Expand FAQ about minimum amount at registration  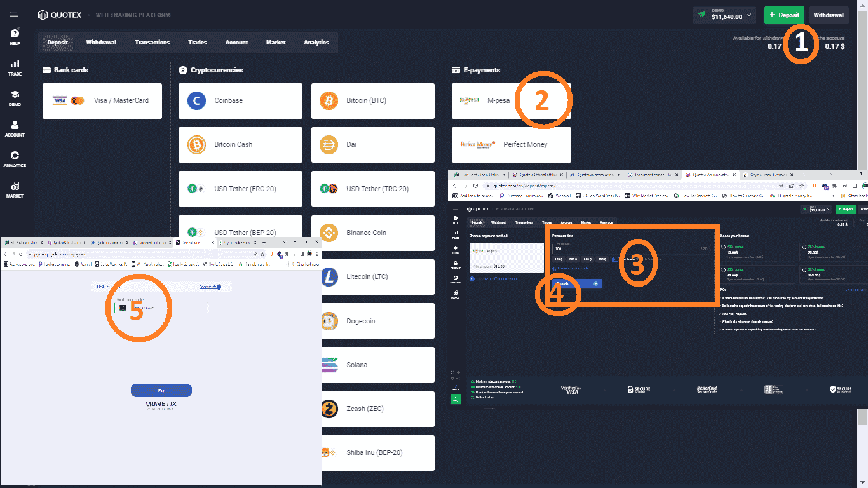(x=771, y=298)
